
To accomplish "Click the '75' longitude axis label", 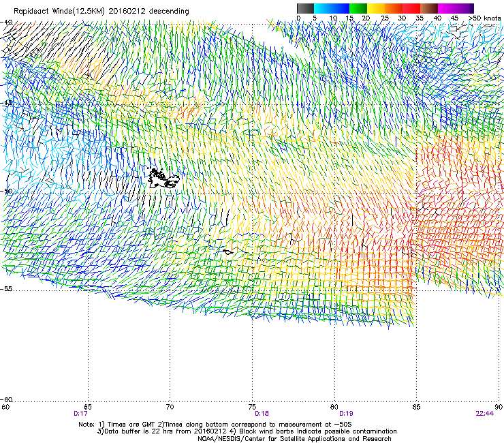I will pos(252,408).
